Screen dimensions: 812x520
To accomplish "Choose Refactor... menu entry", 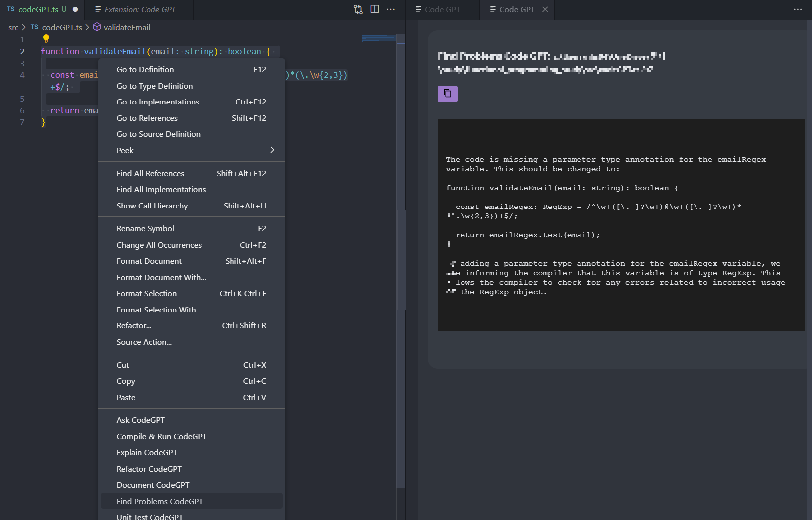I will click(192, 326).
